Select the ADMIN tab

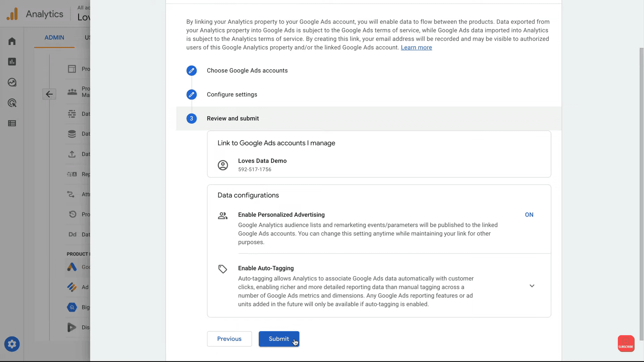point(54,38)
